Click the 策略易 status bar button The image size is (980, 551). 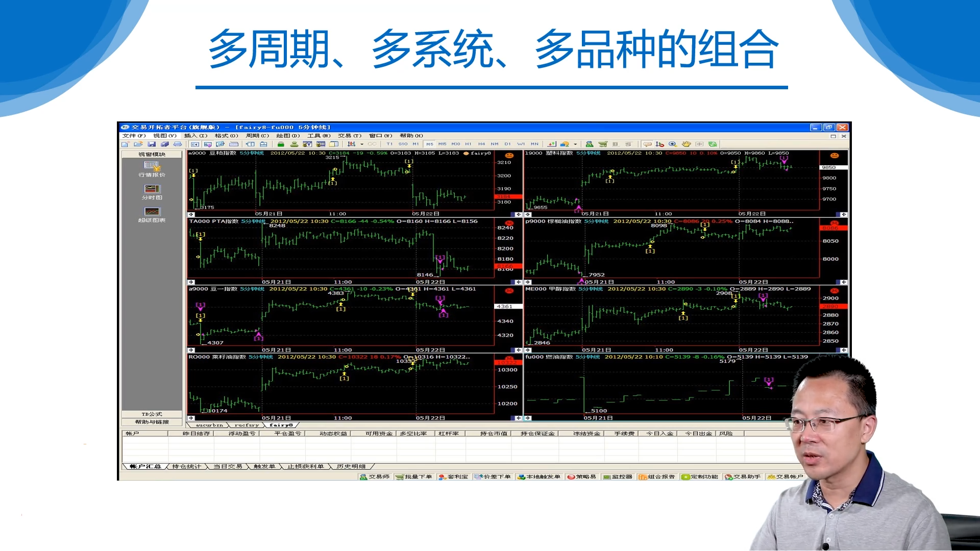coord(582,477)
